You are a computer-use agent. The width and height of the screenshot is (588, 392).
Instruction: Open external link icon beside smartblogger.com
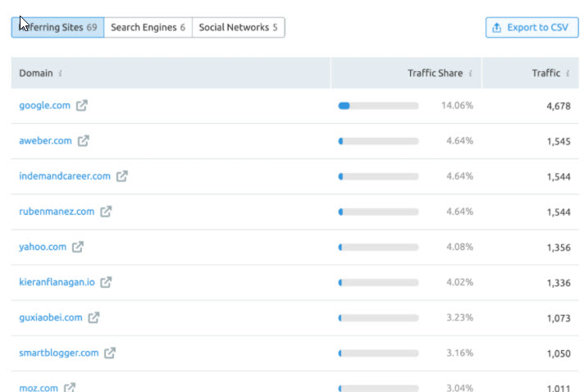[x=110, y=353]
